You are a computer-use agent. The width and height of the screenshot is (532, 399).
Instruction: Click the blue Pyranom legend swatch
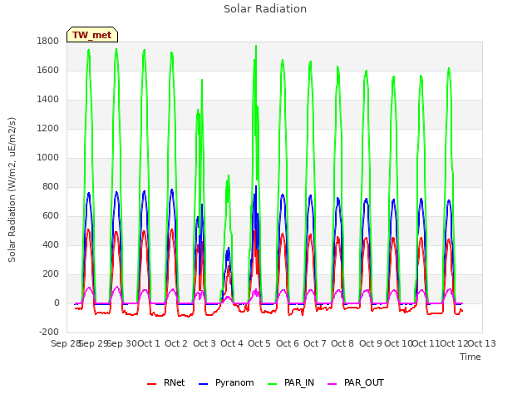pyautogui.click(x=203, y=384)
